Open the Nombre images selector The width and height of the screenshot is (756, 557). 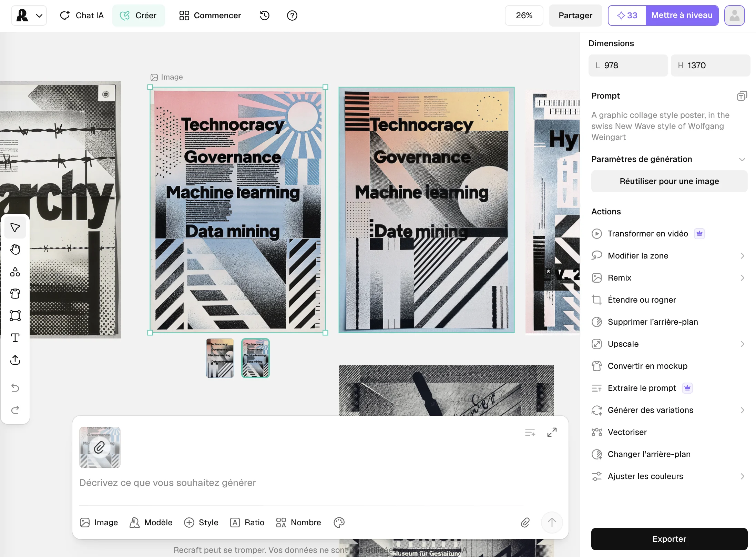pos(298,523)
